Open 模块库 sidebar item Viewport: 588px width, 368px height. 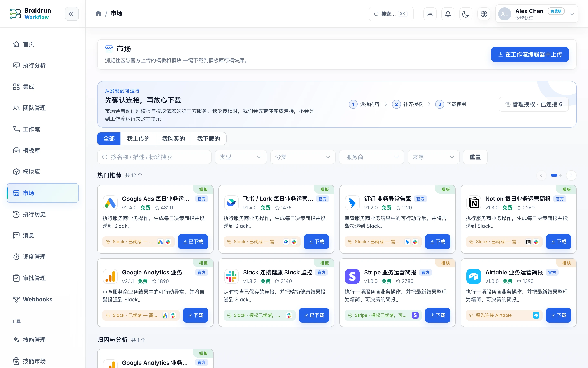point(43,172)
